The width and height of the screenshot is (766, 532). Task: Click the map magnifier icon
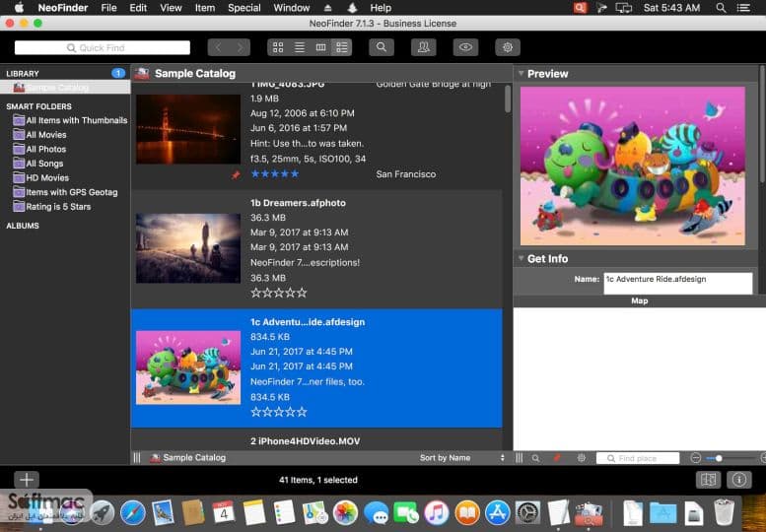tap(536, 458)
